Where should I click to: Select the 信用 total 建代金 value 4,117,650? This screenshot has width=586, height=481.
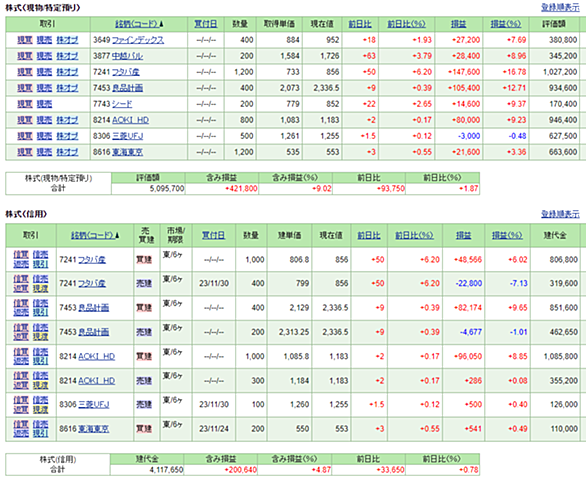pyautogui.click(x=166, y=470)
